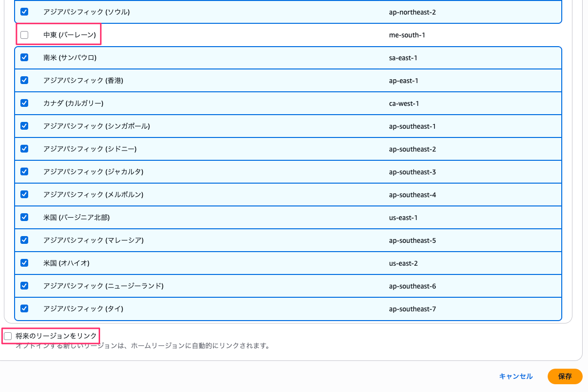588x392 pixels.
Task: Click the アジアパシフィック (タイ) region name
Action: 83,309
